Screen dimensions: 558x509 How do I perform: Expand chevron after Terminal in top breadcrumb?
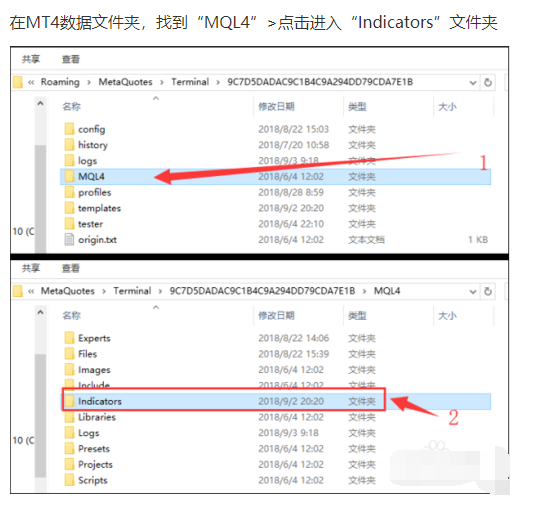218,83
